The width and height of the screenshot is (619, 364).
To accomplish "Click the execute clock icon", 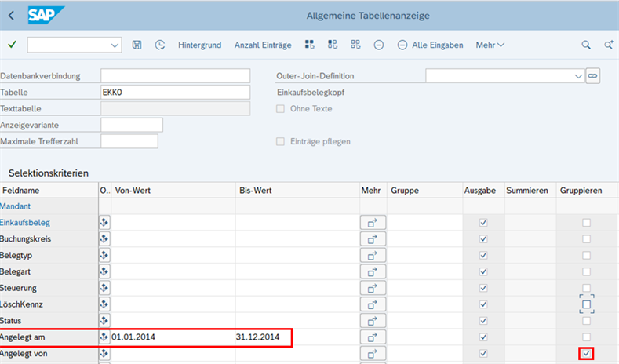I will (160, 45).
